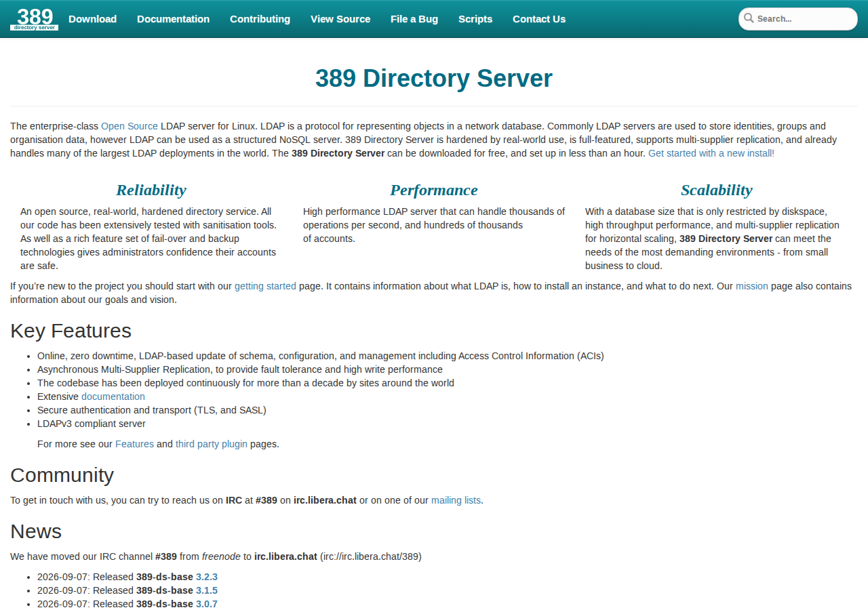Click the Community heading
This screenshot has height=610, width=868.
62,475
